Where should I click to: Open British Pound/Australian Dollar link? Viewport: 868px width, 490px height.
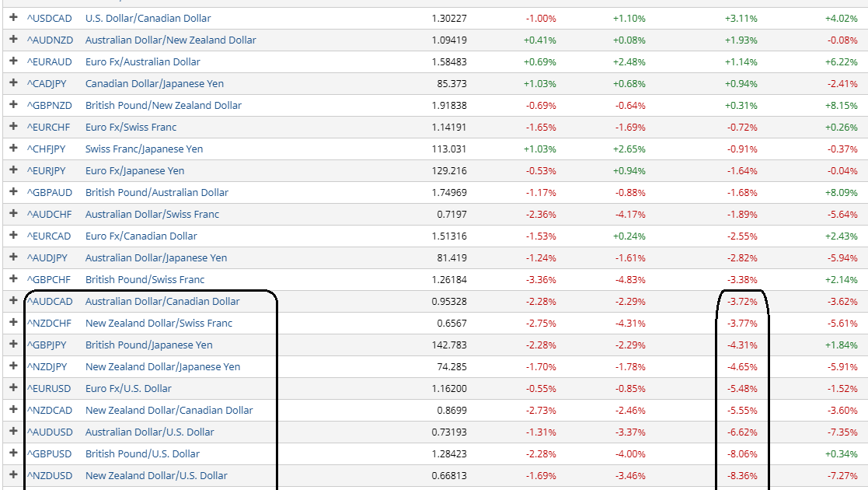[x=157, y=192]
